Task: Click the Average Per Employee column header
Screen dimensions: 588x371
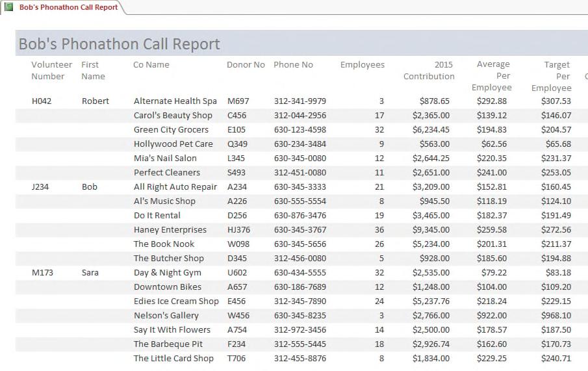Action: point(492,76)
